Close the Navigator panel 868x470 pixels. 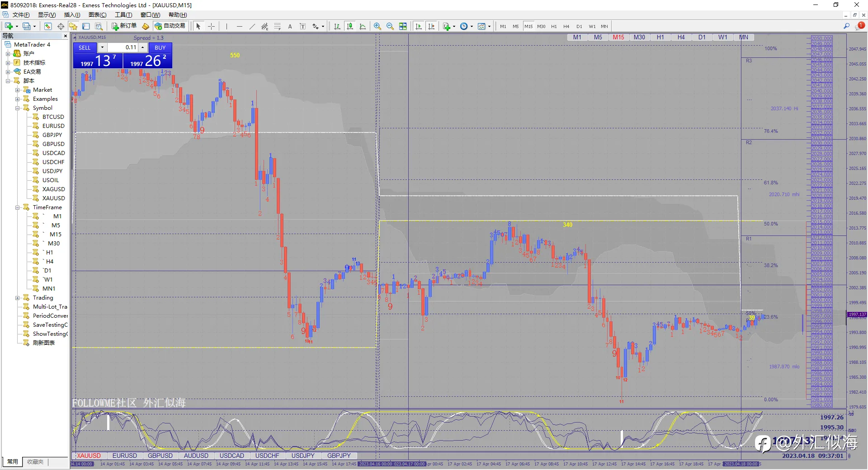point(66,36)
